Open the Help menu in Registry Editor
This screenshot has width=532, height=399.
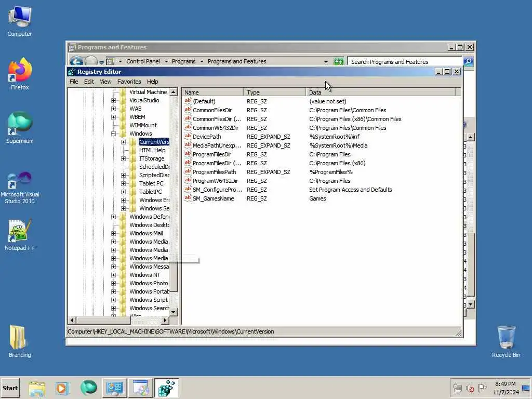click(152, 82)
